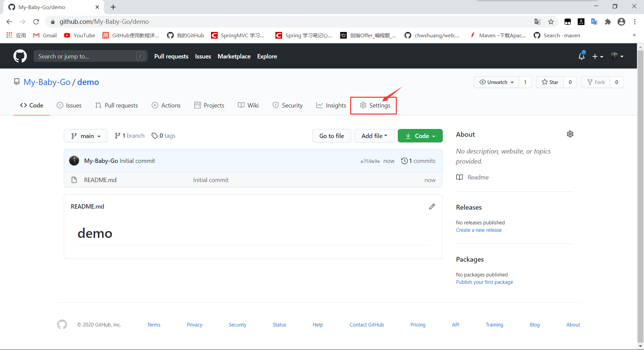The width and height of the screenshot is (644, 350).
Task: Click Pull requests in top navbar
Action: pos(171,56)
